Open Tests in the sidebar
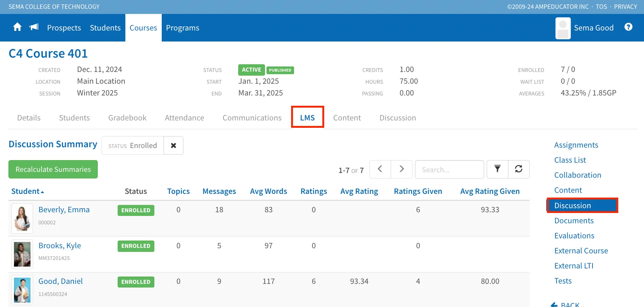The height and width of the screenshot is (307, 644). tap(563, 281)
